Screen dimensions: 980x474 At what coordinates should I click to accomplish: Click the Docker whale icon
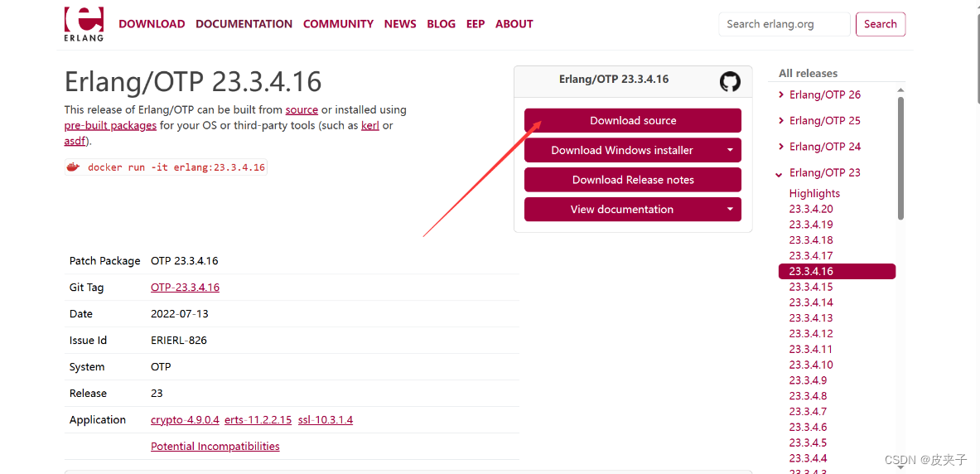[74, 167]
